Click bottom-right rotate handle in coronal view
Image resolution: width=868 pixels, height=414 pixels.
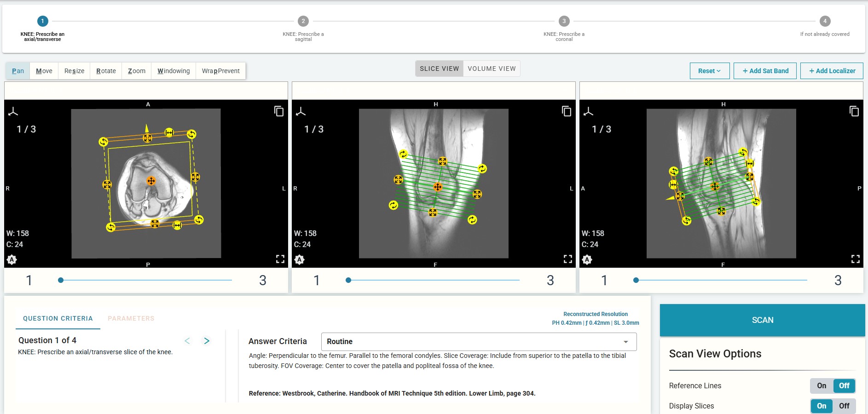pos(472,220)
